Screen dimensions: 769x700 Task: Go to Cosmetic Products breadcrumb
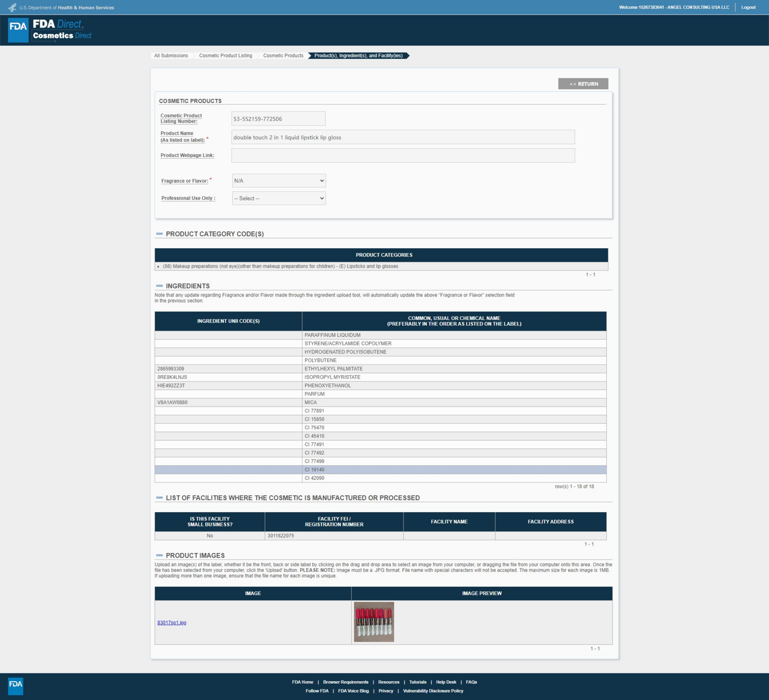coord(283,56)
